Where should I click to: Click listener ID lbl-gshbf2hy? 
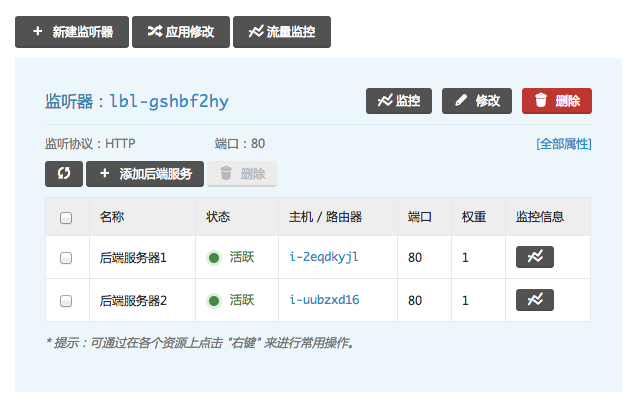pyautogui.click(x=169, y=101)
